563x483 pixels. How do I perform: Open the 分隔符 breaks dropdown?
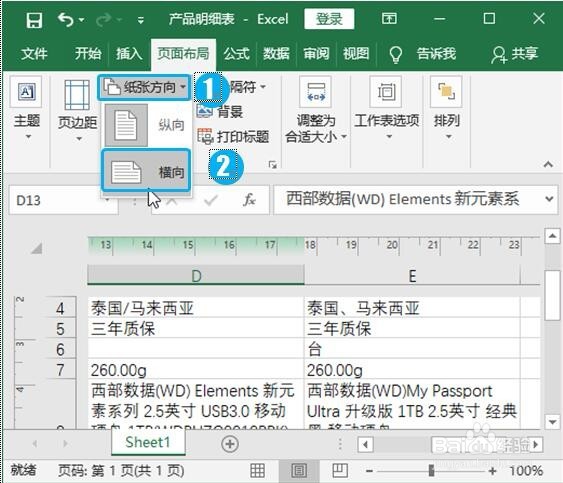tap(248, 87)
